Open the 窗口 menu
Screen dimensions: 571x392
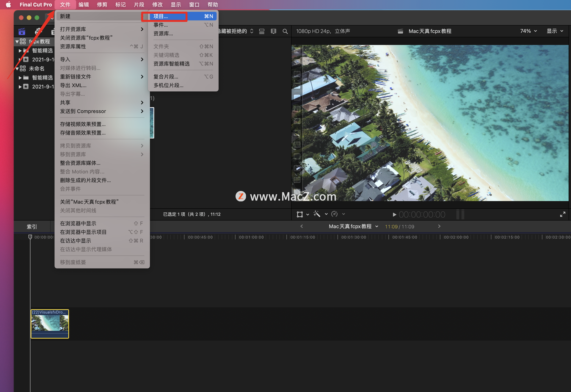click(194, 4)
